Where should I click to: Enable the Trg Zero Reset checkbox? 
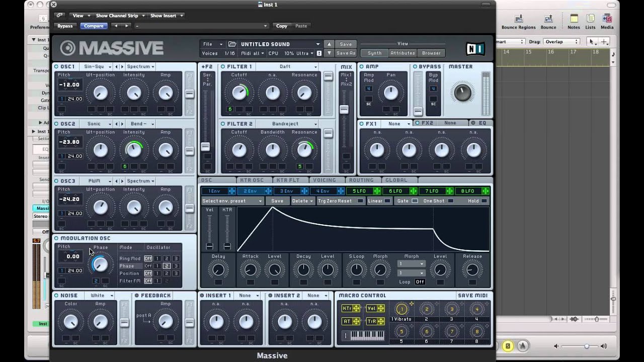(x=360, y=201)
